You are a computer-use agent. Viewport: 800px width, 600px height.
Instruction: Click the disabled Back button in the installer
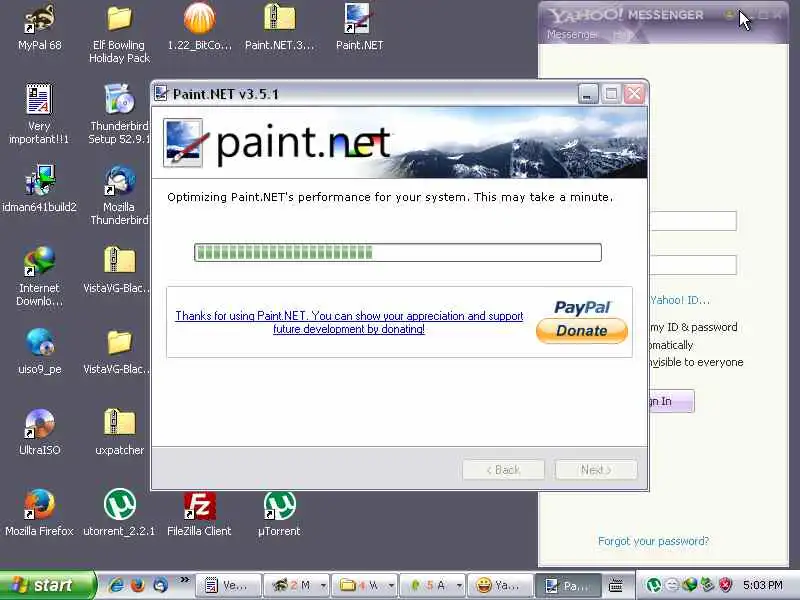coord(503,470)
